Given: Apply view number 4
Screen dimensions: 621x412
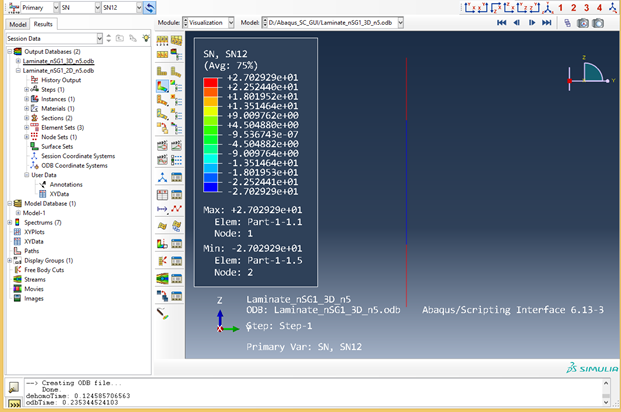Looking at the screenshot, I should coord(600,8).
